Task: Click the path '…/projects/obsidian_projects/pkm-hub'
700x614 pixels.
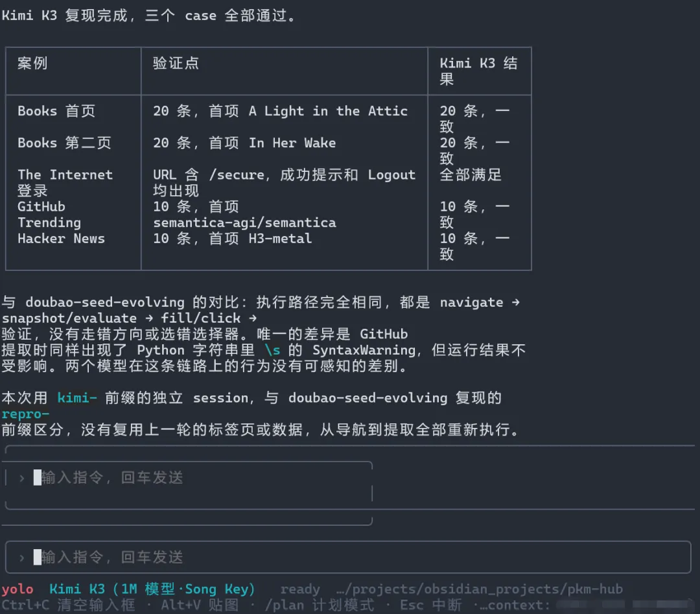Action: [480, 589]
